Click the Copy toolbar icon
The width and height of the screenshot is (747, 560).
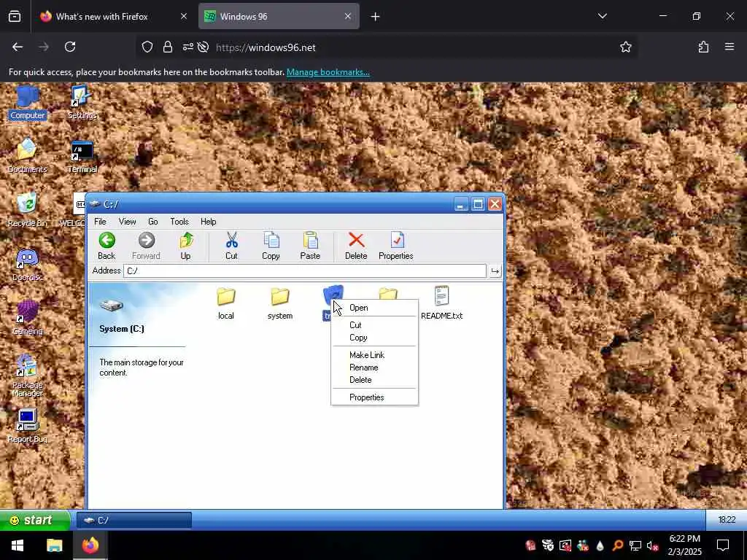(x=271, y=246)
